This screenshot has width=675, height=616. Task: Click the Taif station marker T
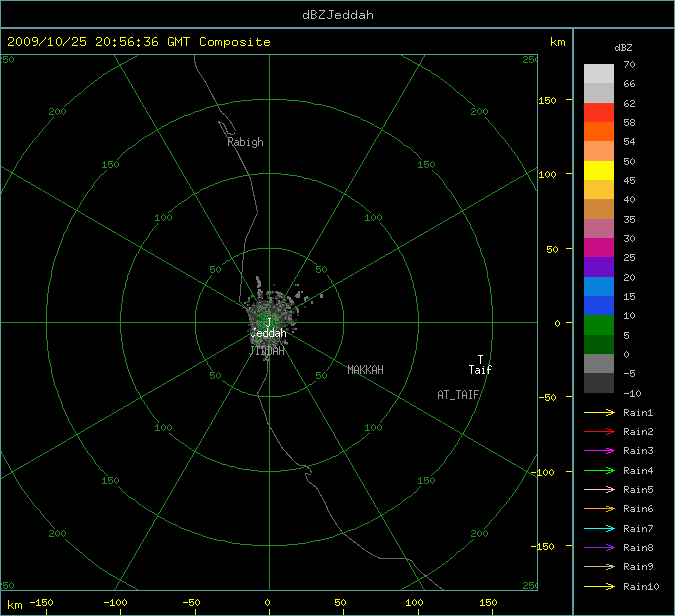click(480, 359)
